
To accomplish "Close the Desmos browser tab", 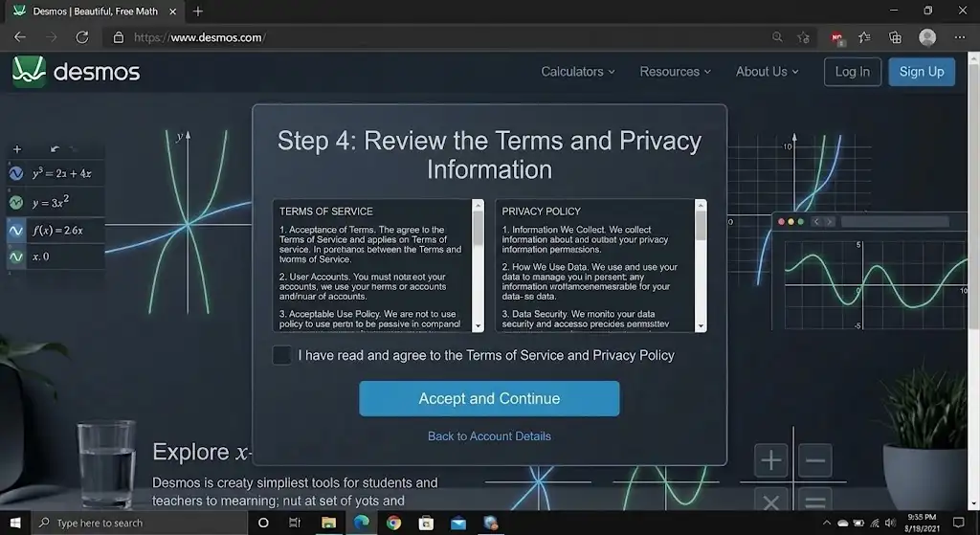I will click(x=172, y=11).
